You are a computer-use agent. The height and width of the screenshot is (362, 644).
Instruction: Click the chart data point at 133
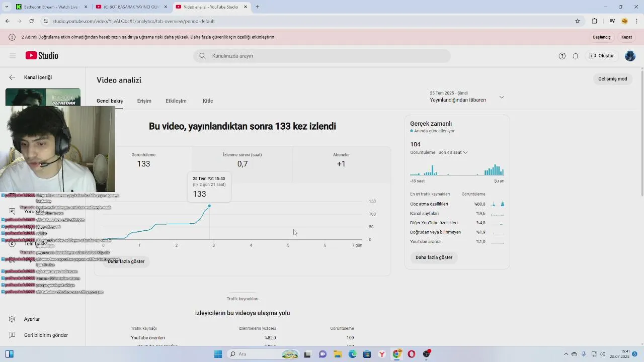pos(209,206)
